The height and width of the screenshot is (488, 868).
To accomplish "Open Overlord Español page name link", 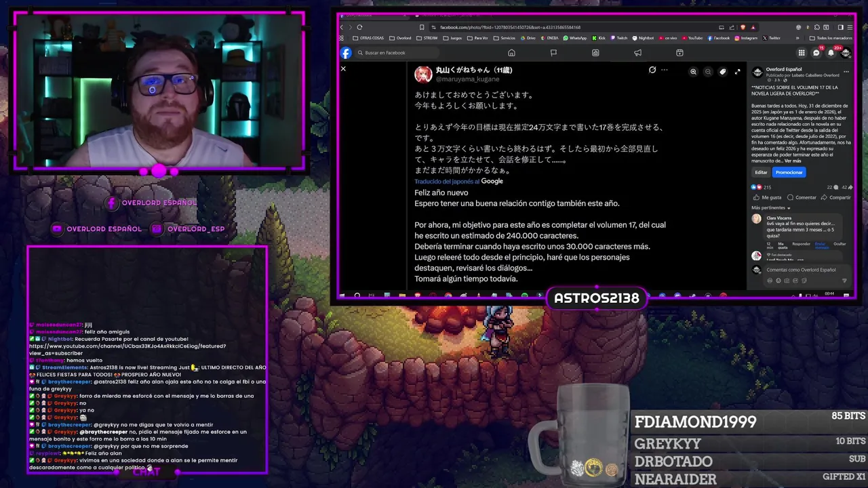I will pyautogui.click(x=783, y=69).
